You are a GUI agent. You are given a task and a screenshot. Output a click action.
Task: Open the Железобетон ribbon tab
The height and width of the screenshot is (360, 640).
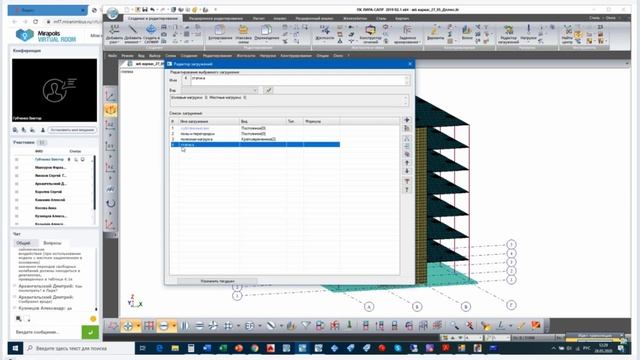coord(354,18)
